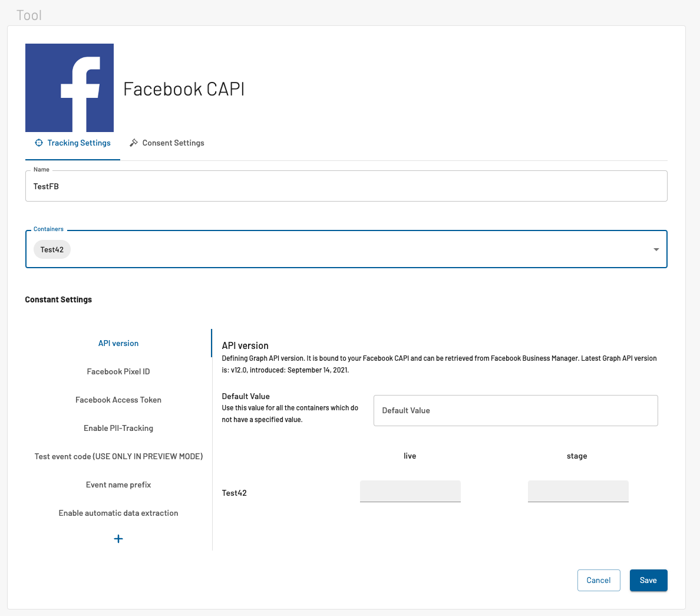700x616 pixels.
Task: Open Facebook Pixel ID setting
Action: (118, 371)
